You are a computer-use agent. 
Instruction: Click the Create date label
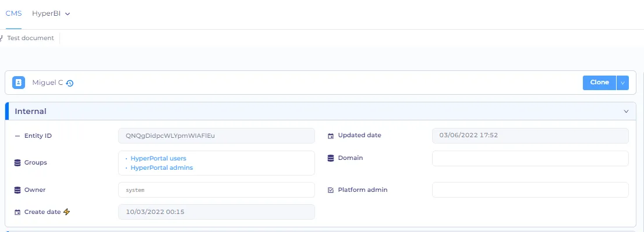click(43, 212)
